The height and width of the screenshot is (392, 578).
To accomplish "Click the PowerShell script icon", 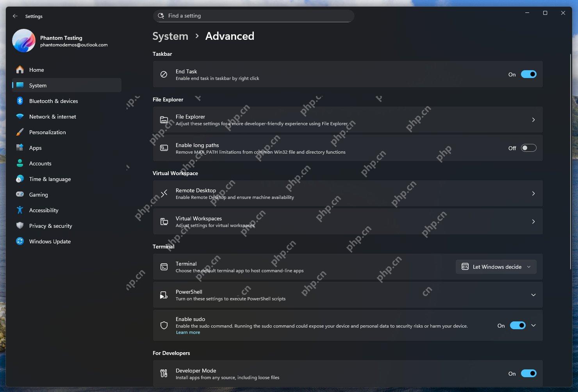I will pos(164,295).
